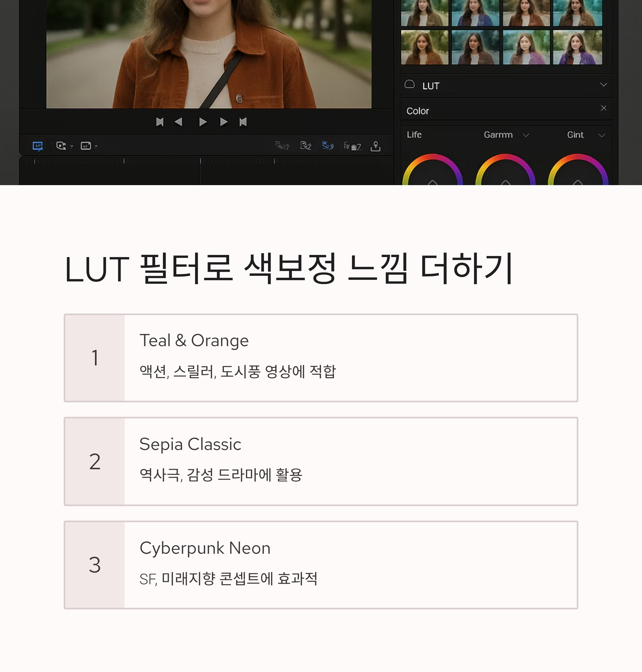Click the camera-swap icon in left toolbar

[61, 146]
